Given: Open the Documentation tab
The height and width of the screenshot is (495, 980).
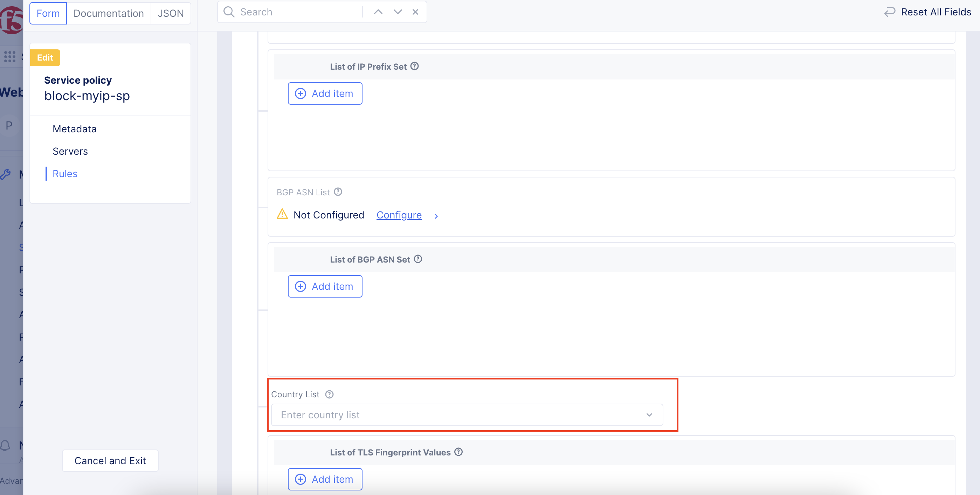Looking at the screenshot, I should pos(109,13).
